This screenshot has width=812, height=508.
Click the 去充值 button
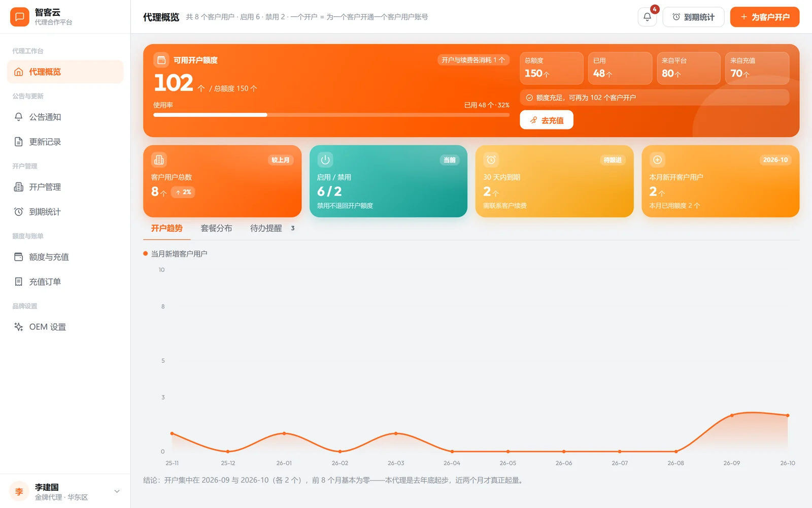pos(547,120)
